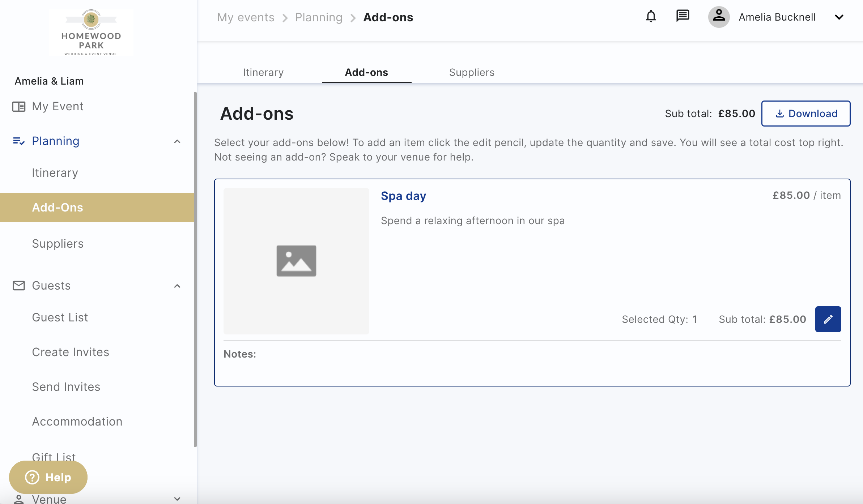This screenshot has height=504, width=863.
Task: Click the Guests envelope icon
Action: pyautogui.click(x=19, y=286)
